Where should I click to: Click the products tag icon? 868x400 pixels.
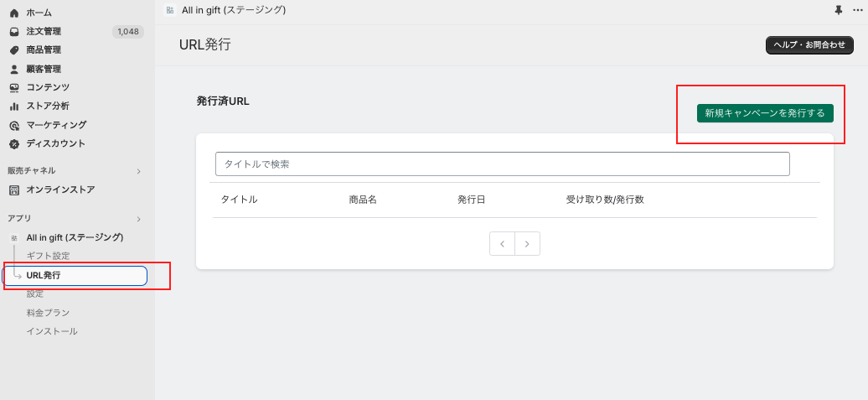pos(14,50)
